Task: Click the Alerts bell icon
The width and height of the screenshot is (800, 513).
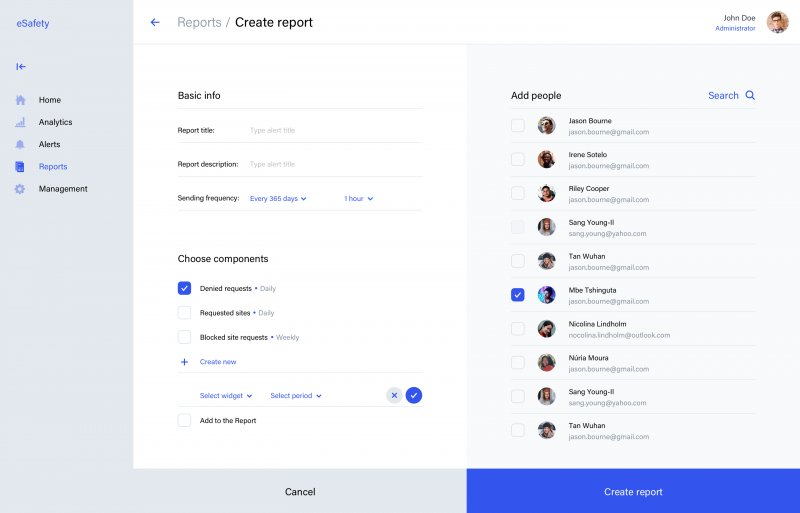Action: pyautogui.click(x=20, y=145)
